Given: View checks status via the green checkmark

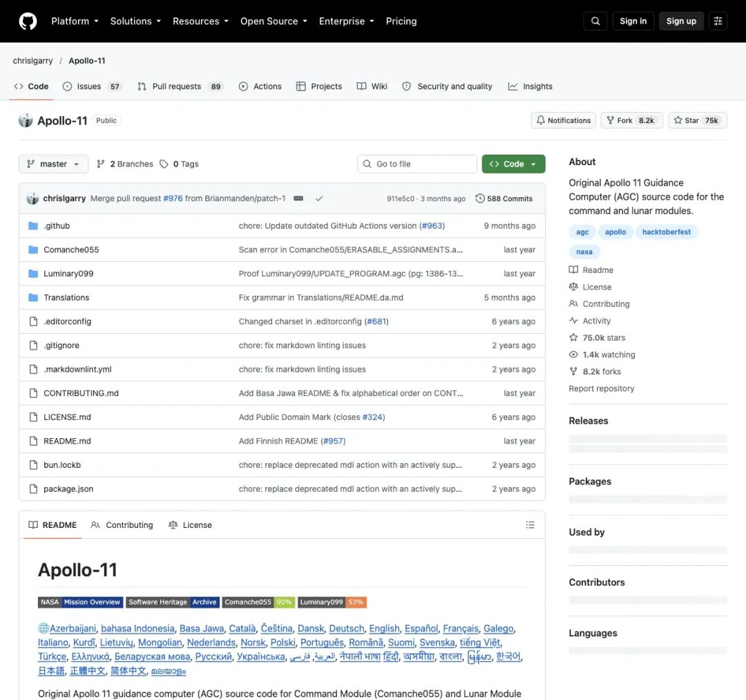Looking at the screenshot, I should click(x=319, y=198).
